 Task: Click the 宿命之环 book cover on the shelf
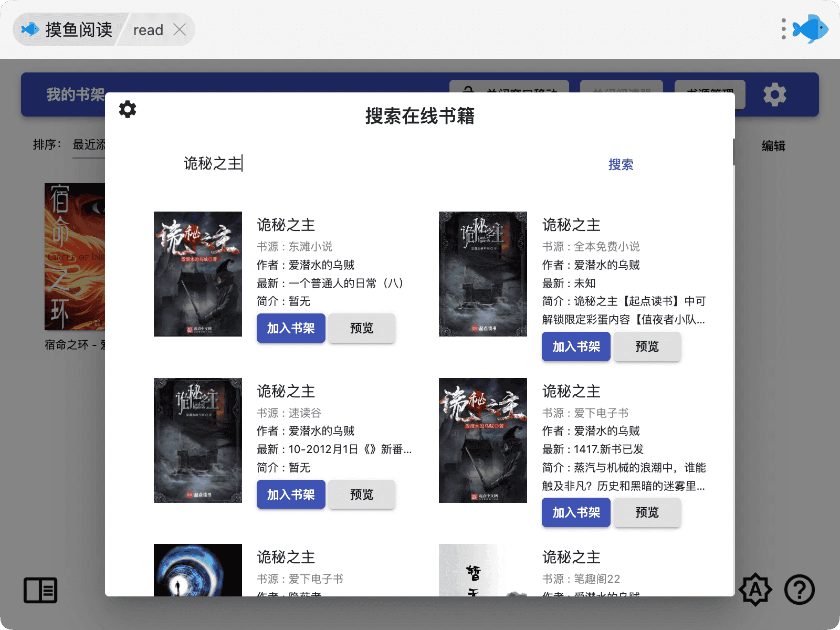tap(75, 257)
